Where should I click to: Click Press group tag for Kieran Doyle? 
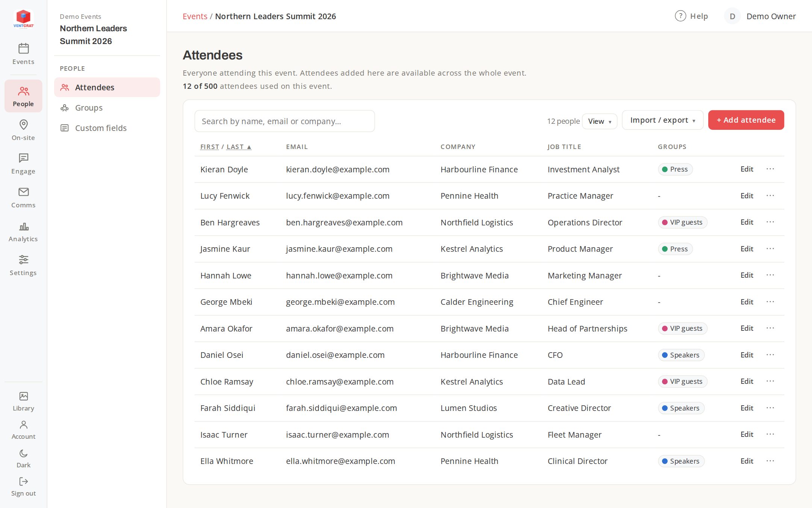click(675, 169)
